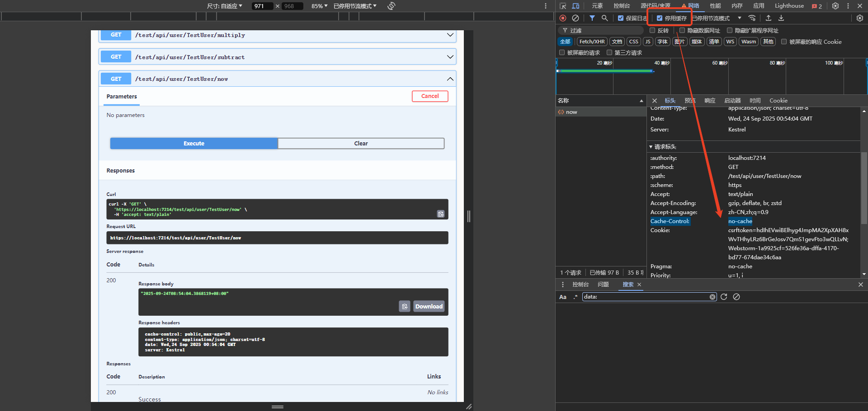
Task: Click the viewport right-edge resize handle
Action: pos(469,216)
